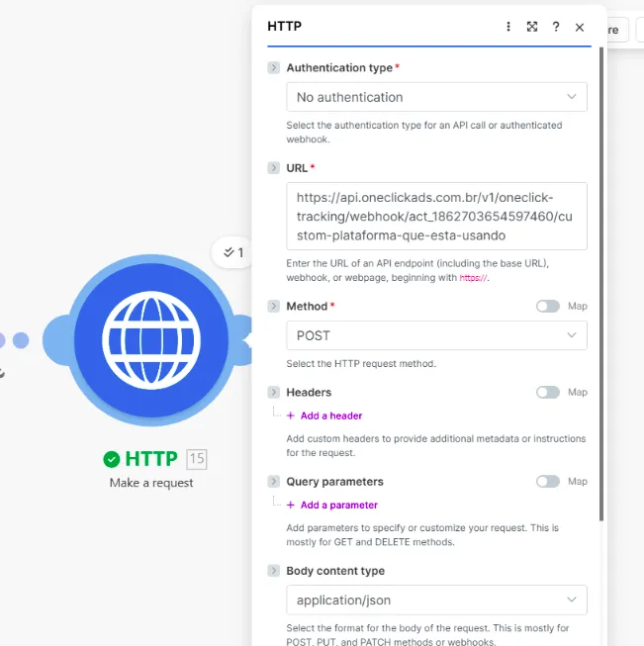Screen dimensions: 644x646
Task: Open the execution result bubble showing 1
Action: [x=233, y=252]
